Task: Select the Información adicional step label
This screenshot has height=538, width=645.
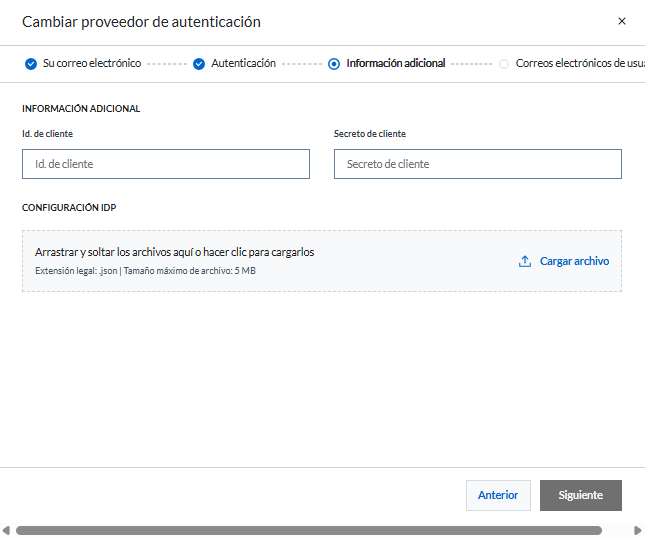Action: pos(395,63)
